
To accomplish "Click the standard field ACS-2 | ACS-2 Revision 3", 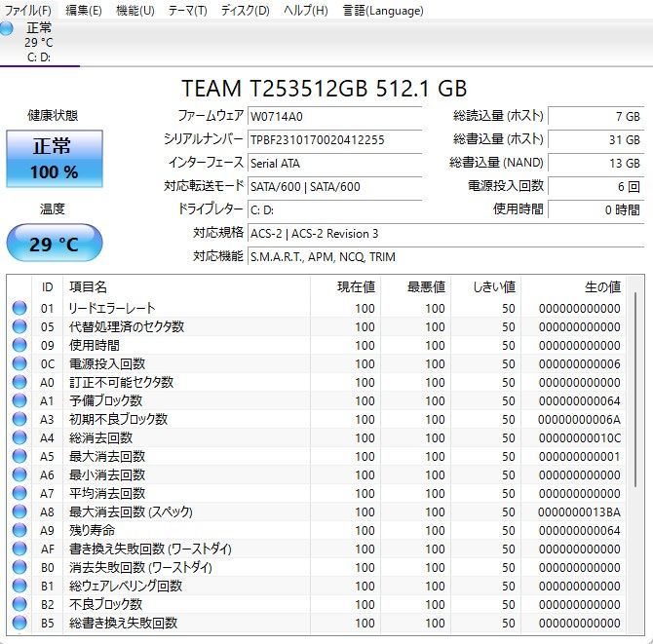I will (445, 233).
